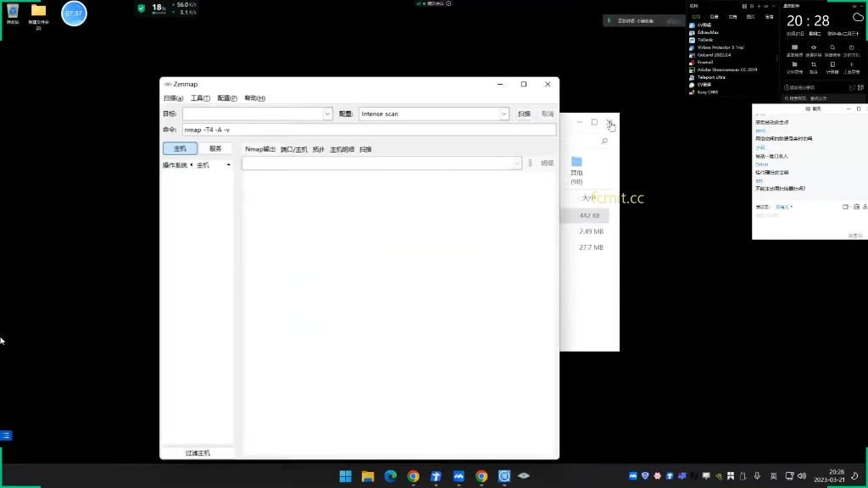Open first Chrome icon on the taskbar
This screenshot has width=868, height=488.
413,476
